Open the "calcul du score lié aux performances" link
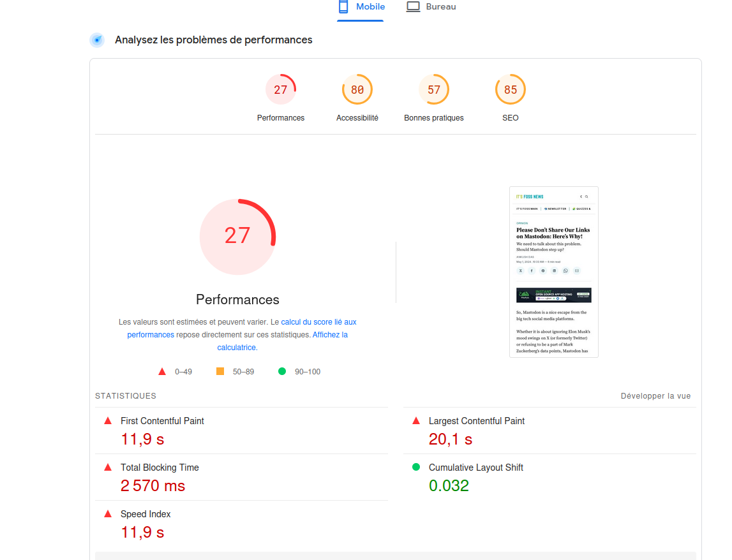Screen dimensions: 732x560 pos(318,322)
